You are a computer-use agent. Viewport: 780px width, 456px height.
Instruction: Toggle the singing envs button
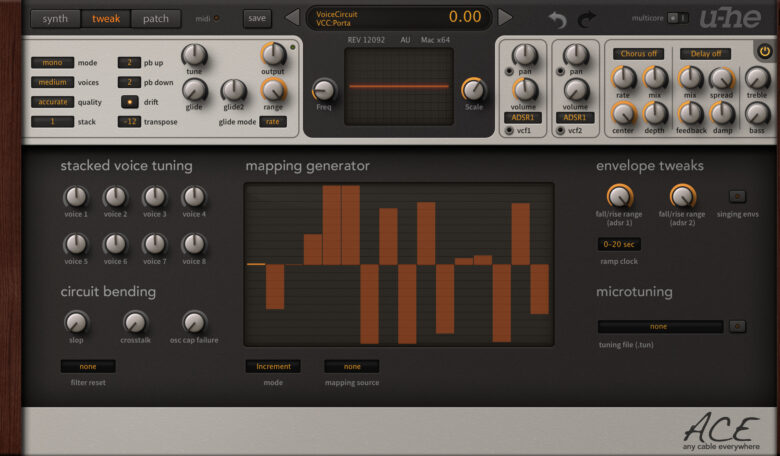(x=738, y=196)
